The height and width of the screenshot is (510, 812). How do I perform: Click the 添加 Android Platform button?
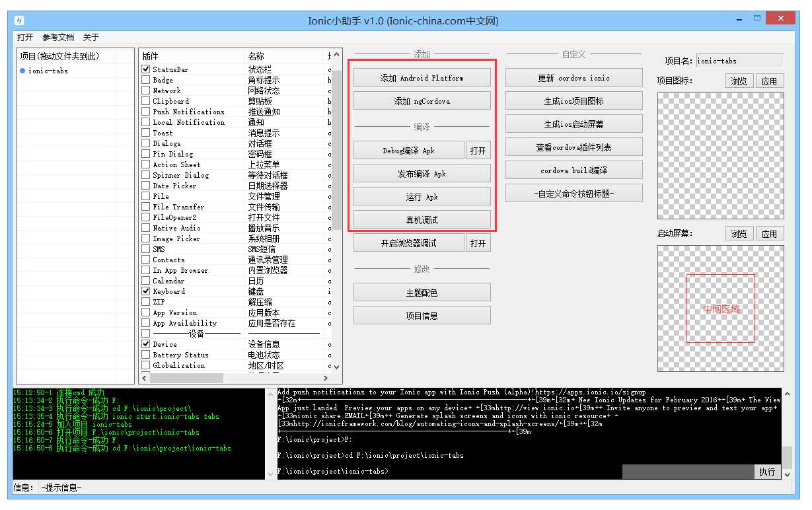click(x=422, y=78)
